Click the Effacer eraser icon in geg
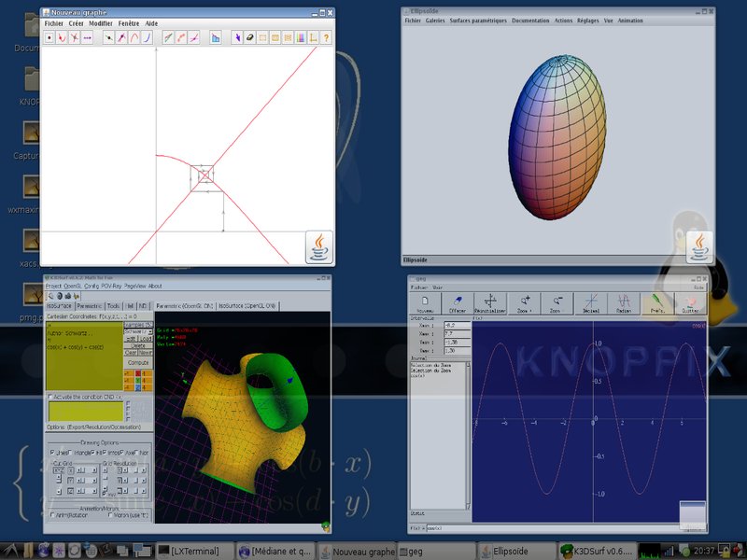747x560 pixels. tap(458, 302)
